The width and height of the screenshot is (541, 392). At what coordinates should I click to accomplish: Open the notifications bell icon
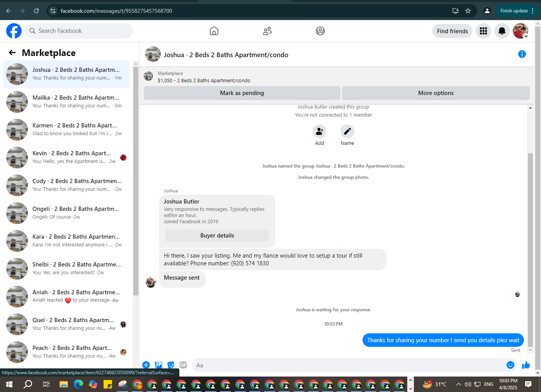click(x=502, y=31)
